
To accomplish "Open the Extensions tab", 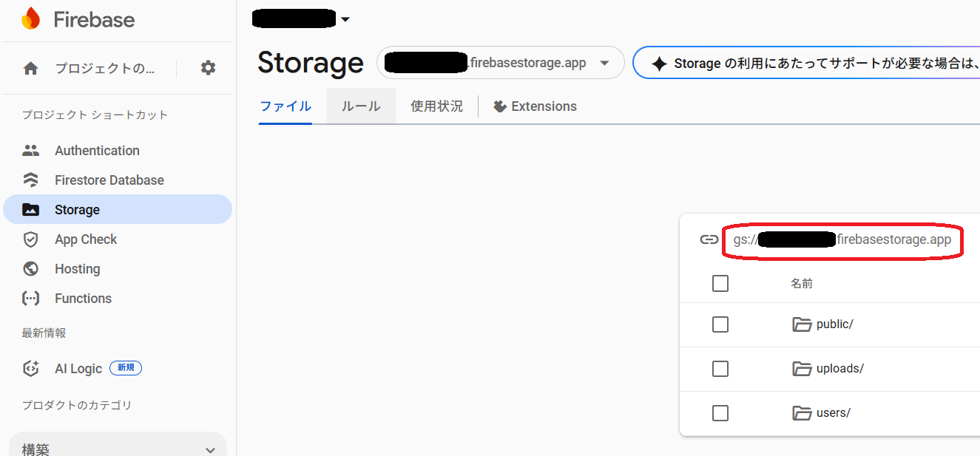I will tap(535, 106).
